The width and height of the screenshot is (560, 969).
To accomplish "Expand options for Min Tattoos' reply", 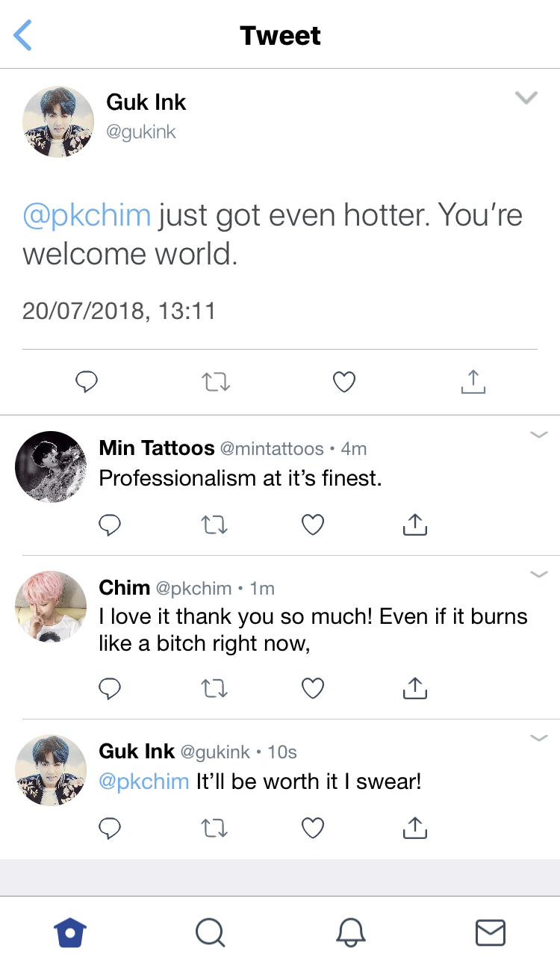I will (538, 435).
